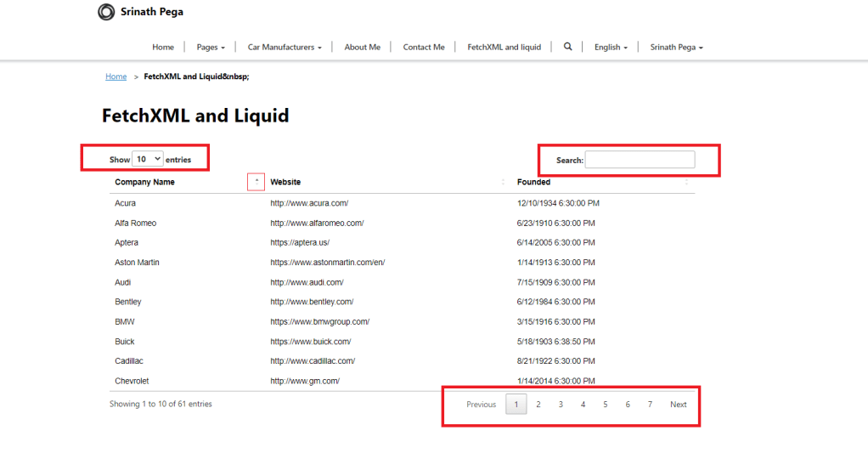Image resolution: width=868 pixels, height=470 pixels.
Task: Sort table by Founded column
Action: 533,182
